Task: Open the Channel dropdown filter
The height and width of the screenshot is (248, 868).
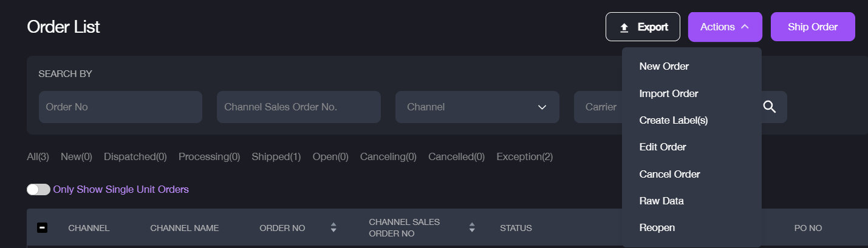Action: coord(477,107)
